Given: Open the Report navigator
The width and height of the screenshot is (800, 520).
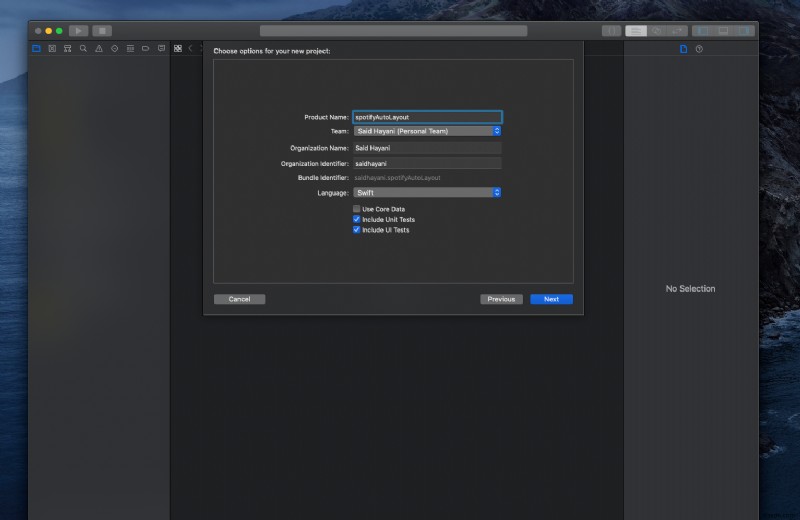Looking at the screenshot, I should click(161, 48).
